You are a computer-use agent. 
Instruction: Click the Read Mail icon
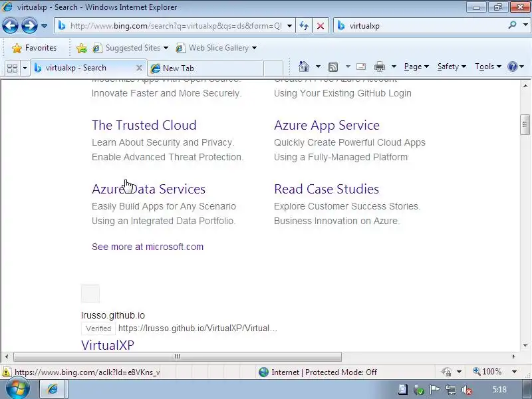pyautogui.click(x=361, y=66)
